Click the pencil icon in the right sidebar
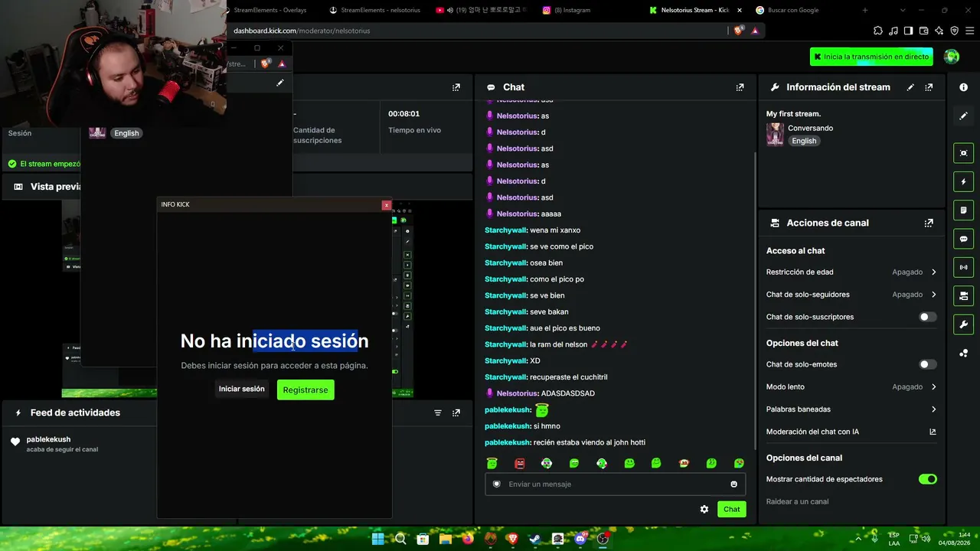The height and width of the screenshot is (551, 980). (x=964, y=116)
